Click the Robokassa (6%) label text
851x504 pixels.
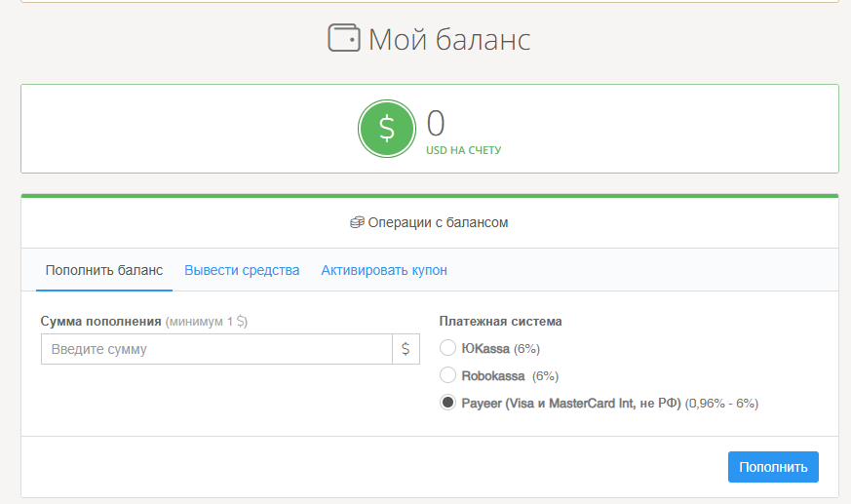(x=510, y=376)
